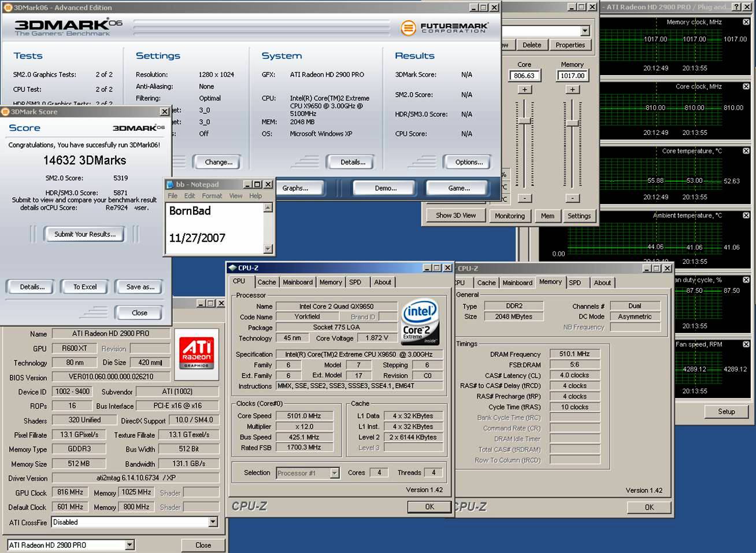Close the Core temperature graph panel

pyautogui.click(x=746, y=151)
